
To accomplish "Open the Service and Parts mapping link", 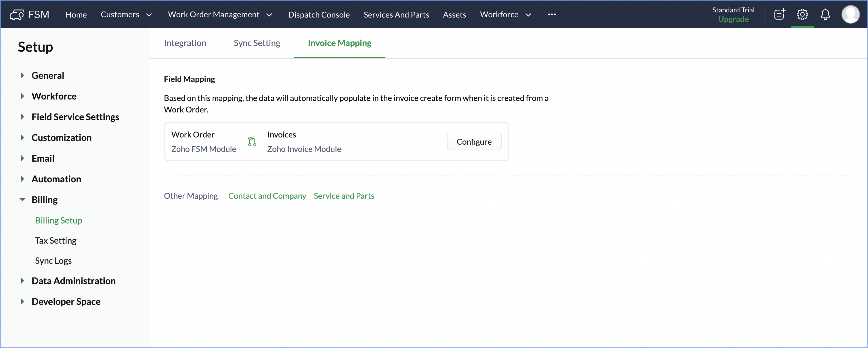I will click(344, 196).
